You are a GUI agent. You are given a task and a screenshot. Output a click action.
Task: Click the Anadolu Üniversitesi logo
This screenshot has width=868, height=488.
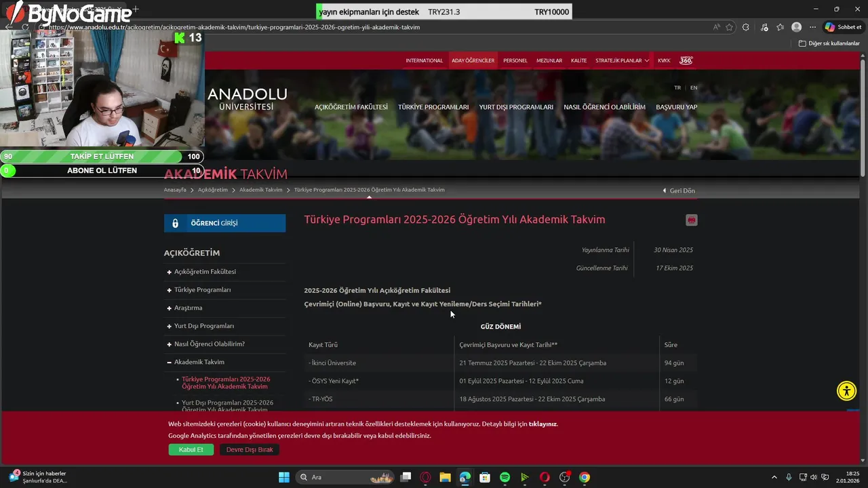248,98
